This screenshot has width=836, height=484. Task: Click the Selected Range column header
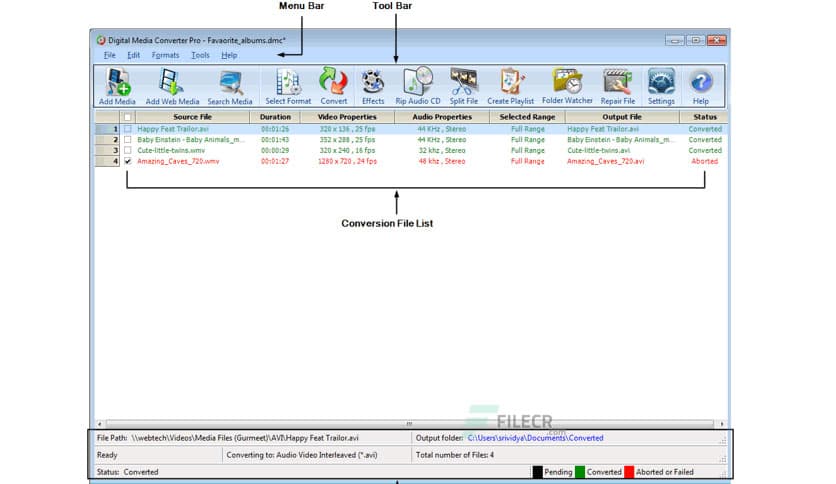click(x=527, y=117)
